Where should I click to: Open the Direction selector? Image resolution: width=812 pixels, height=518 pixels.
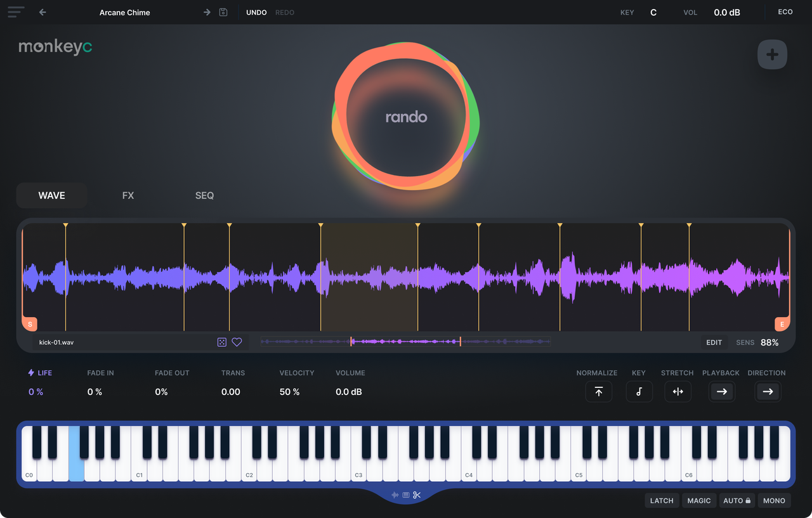coord(768,392)
